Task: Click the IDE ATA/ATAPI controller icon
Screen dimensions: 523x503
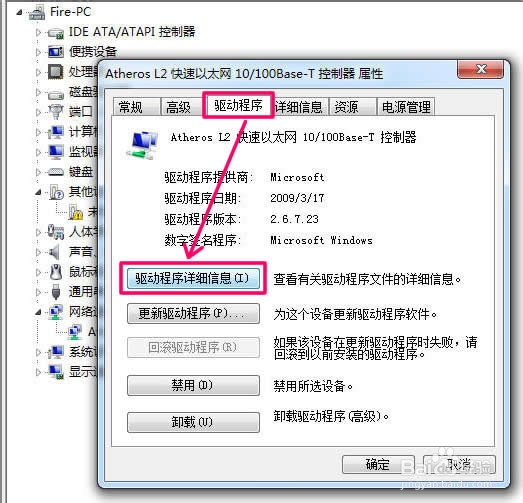Action: click(x=55, y=33)
